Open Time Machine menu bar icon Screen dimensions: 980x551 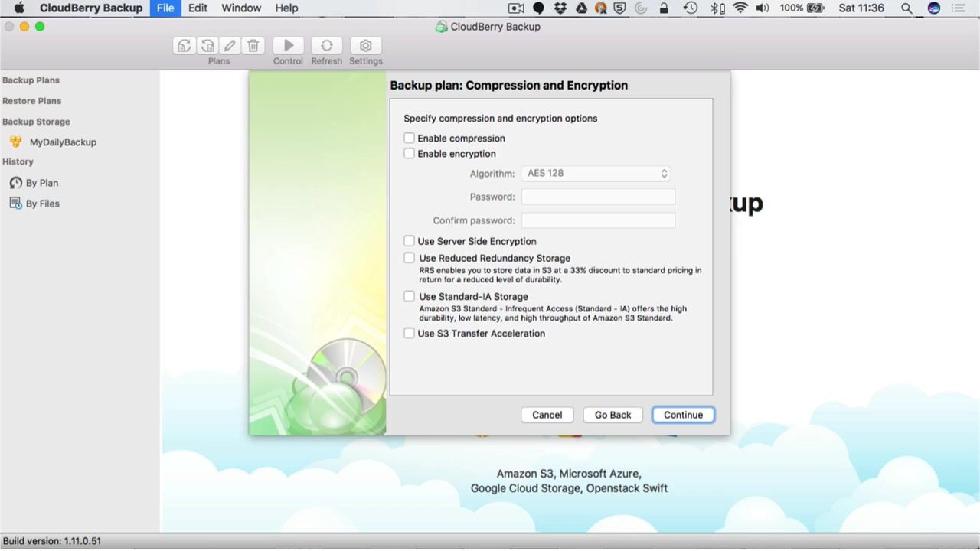pyautogui.click(x=691, y=8)
